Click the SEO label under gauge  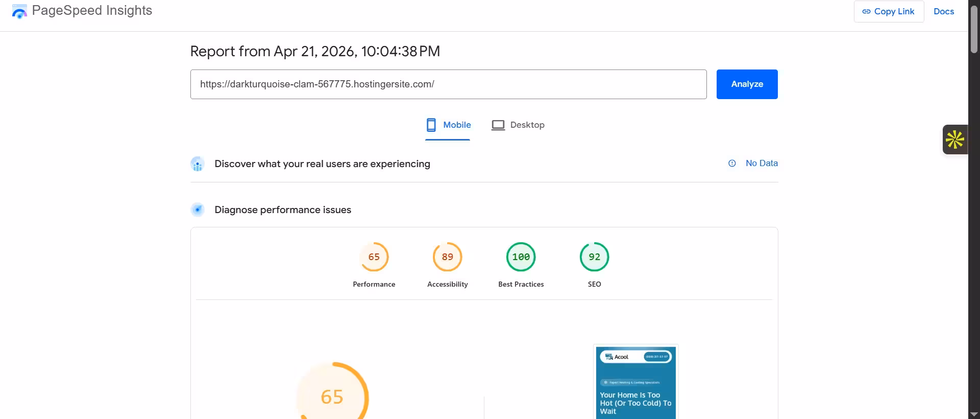pos(594,284)
